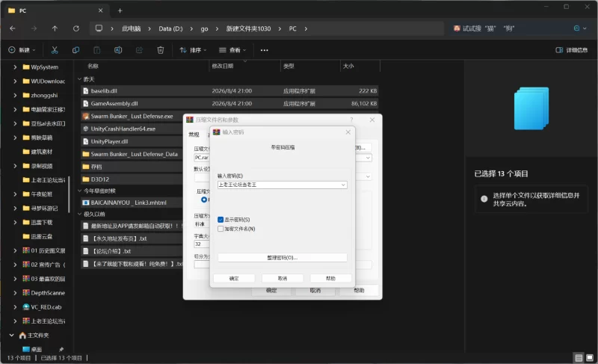The height and width of the screenshot is (364, 598).
Task: Close the PC Explorer tab
Action: pos(101,10)
